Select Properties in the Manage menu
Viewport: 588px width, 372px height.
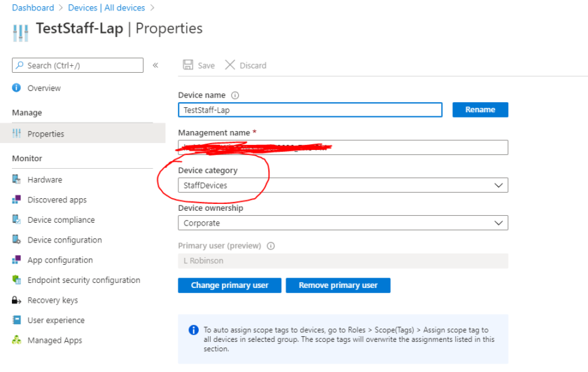point(82,133)
